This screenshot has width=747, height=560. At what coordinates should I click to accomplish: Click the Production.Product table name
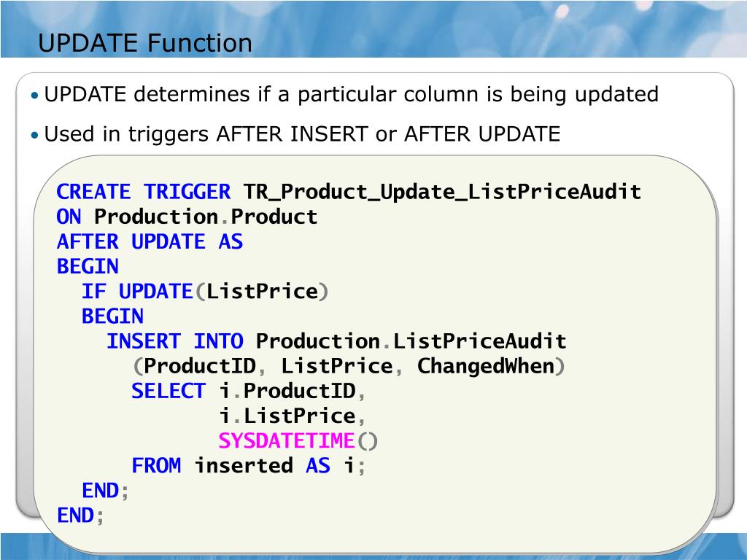[206, 217]
